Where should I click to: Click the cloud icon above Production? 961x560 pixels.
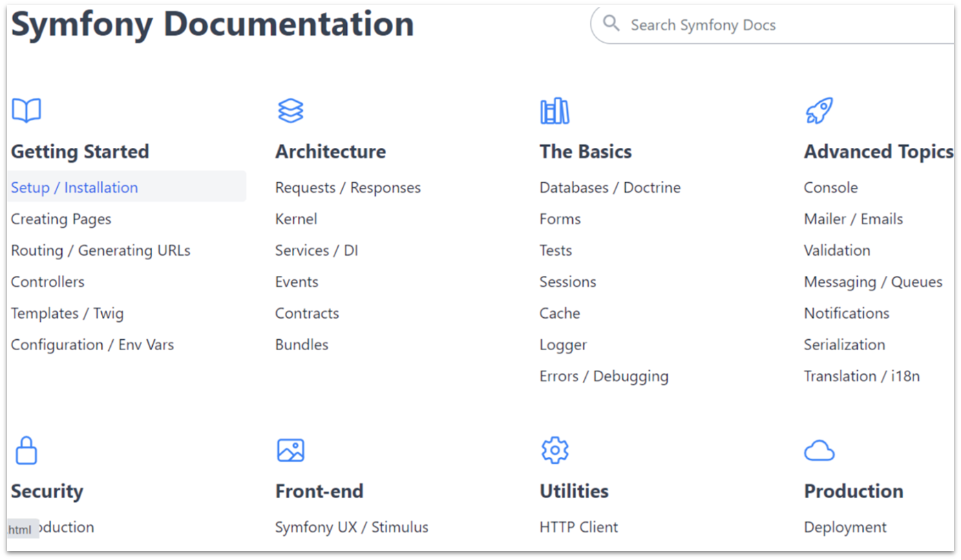(819, 451)
